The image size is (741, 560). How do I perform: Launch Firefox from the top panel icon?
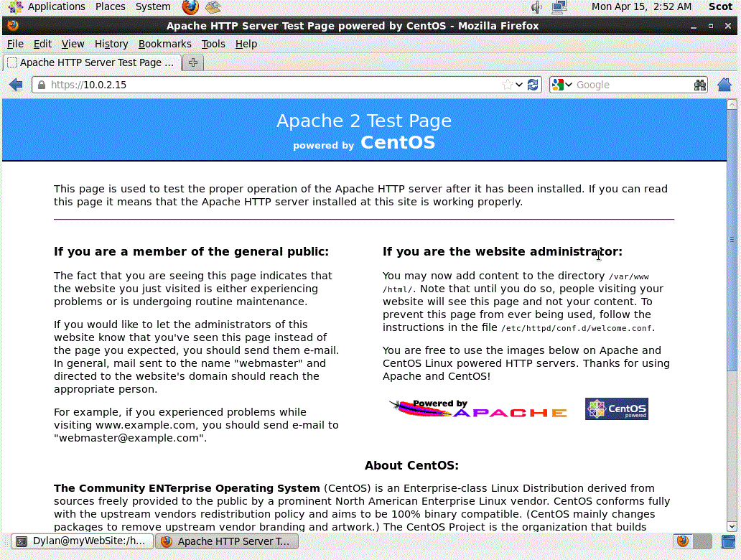point(190,7)
